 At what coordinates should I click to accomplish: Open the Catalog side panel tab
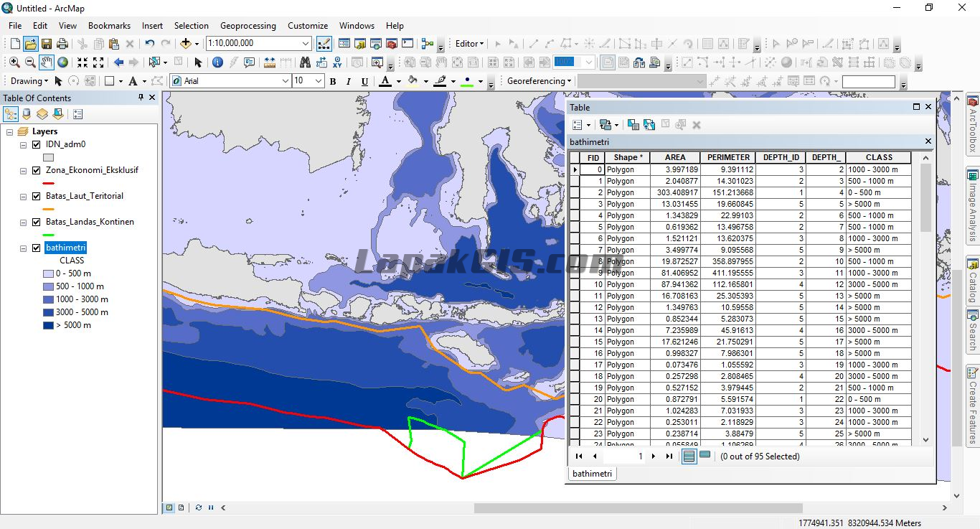click(973, 281)
